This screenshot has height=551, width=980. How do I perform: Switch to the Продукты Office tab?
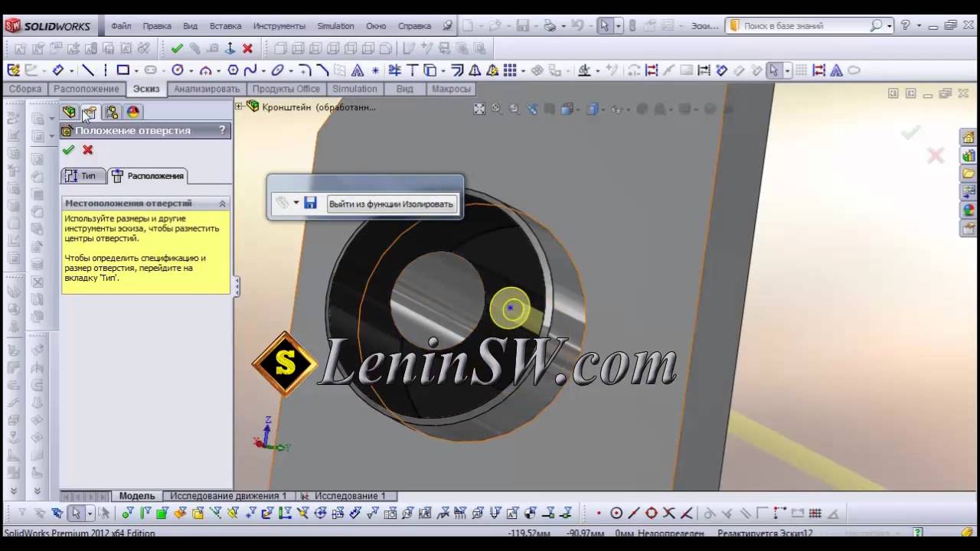coord(286,89)
